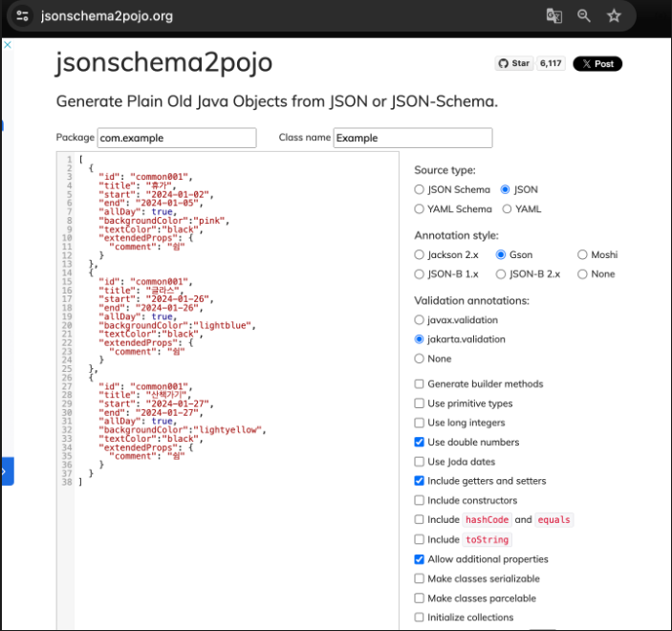Click the GitHub Star button
Image resolution: width=672 pixels, height=631 pixels.
click(x=514, y=63)
